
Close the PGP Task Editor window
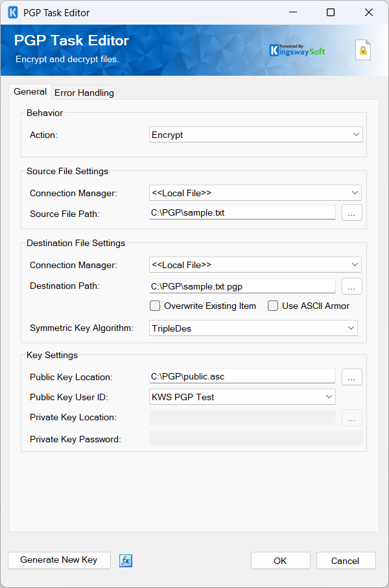(369, 12)
